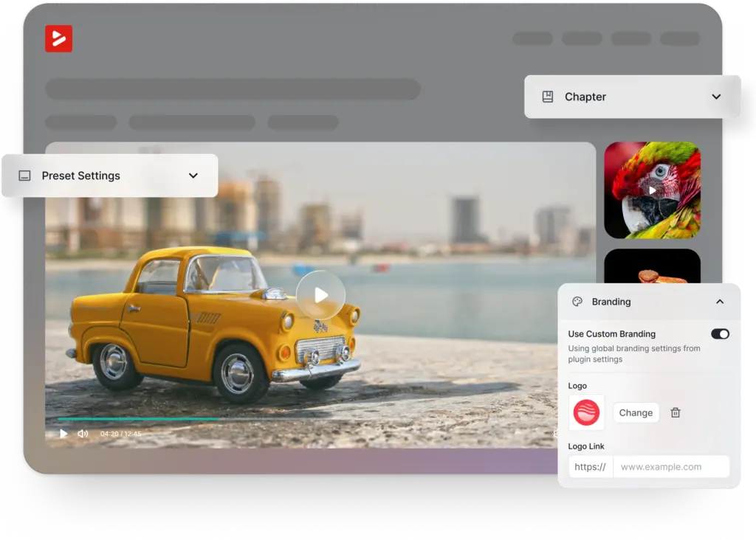Disable the Use Custom Branding toggle
This screenshot has height=540, width=756.
tap(719, 333)
